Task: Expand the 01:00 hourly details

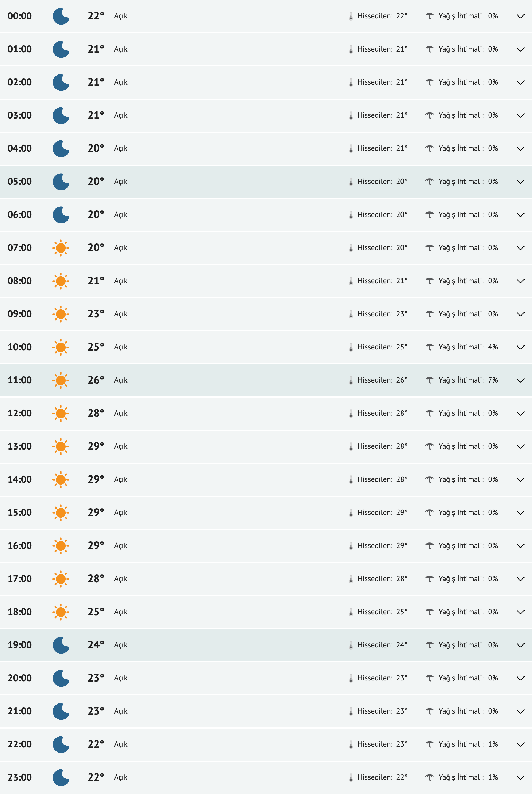Action: pyautogui.click(x=520, y=50)
